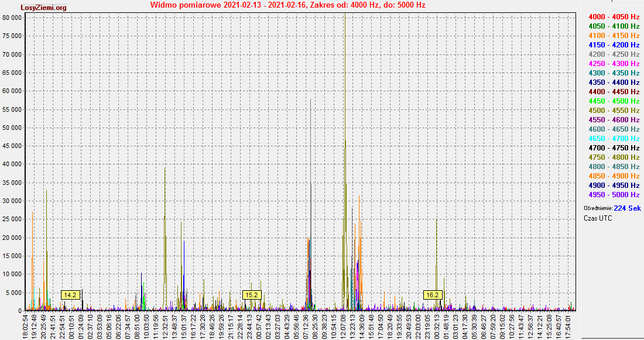This screenshot has width=644, height=340.
Task: Click the 14.2 date marker
Action: point(70,295)
